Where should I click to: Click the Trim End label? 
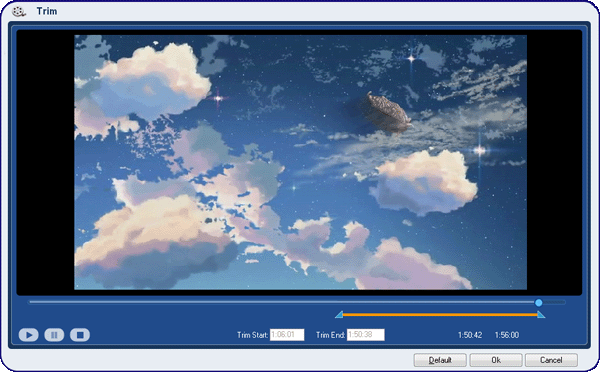click(x=330, y=335)
